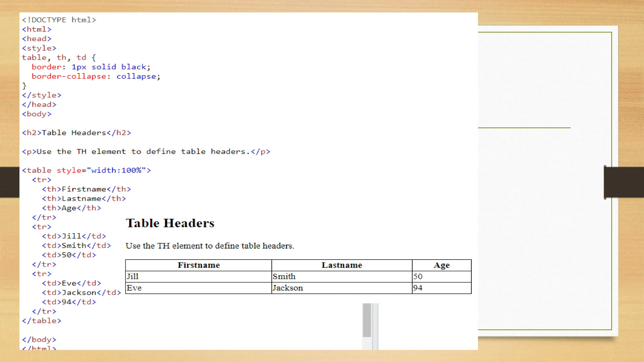Click the DOCTYPE html code line
The height and width of the screenshot is (362, 644).
pos(59,20)
